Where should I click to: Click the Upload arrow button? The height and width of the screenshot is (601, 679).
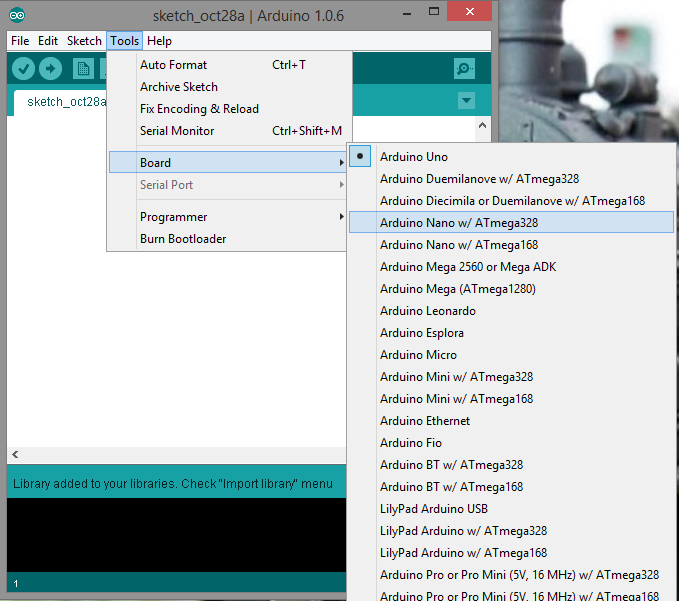pos(50,68)
